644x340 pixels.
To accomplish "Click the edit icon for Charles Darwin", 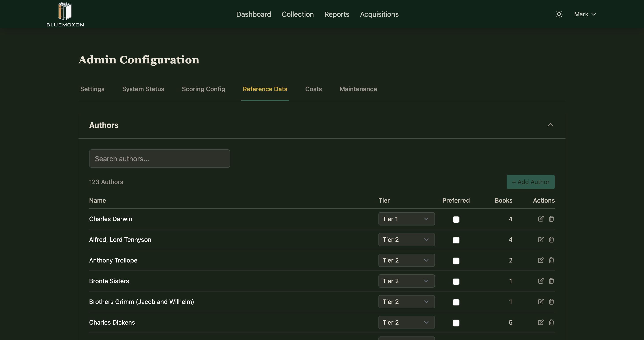I will click(541, 219).
